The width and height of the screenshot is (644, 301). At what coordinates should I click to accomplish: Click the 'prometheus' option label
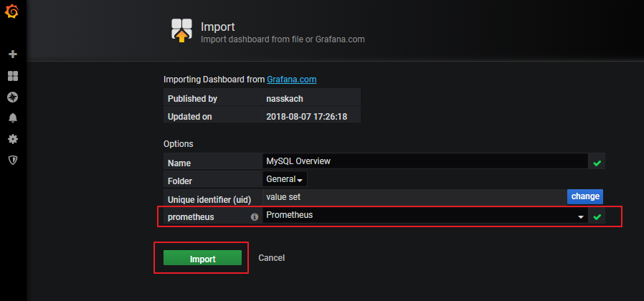click(x=191, y=217)
